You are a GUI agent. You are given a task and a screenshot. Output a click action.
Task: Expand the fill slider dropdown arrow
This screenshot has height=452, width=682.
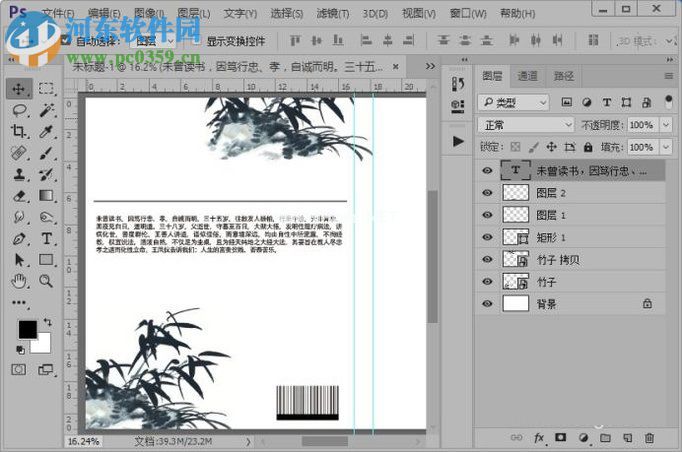[x=666, y=147]
